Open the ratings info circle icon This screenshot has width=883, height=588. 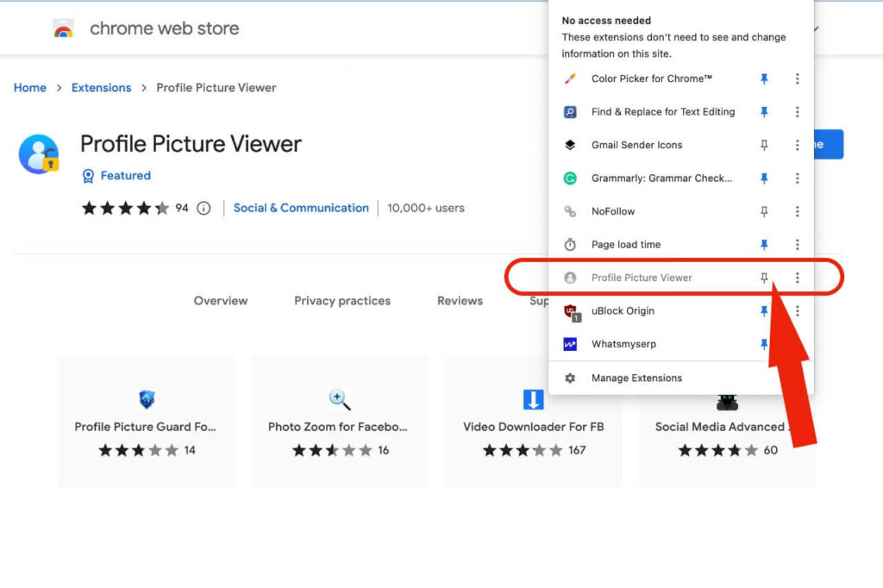[x=204, y=209]
